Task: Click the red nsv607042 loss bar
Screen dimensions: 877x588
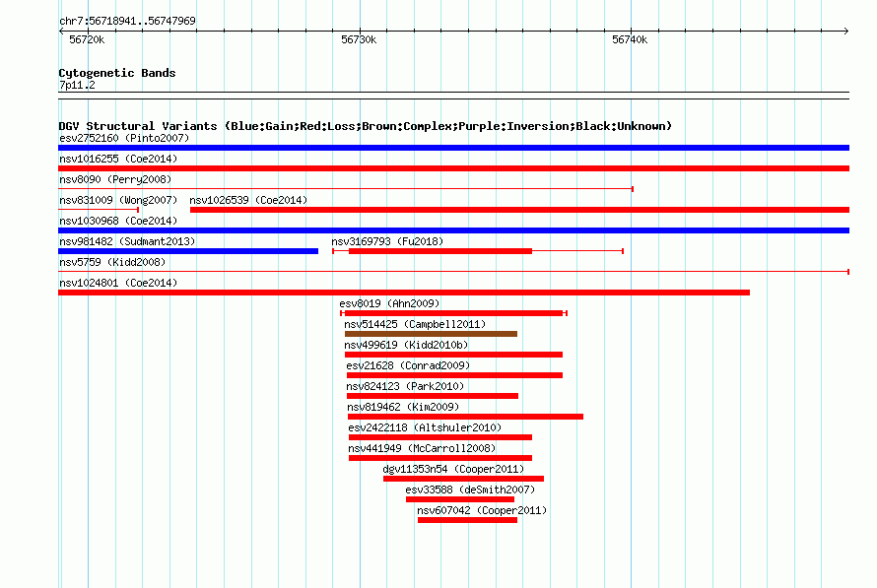Action: coord(468,520)
